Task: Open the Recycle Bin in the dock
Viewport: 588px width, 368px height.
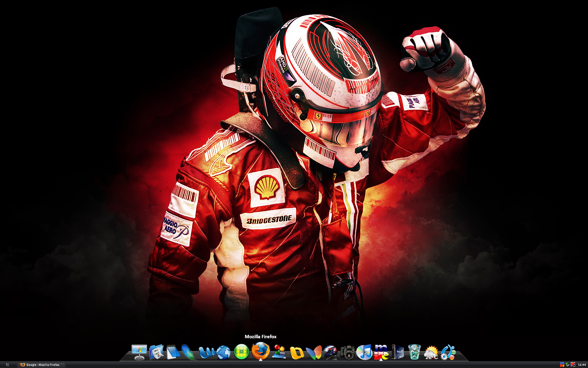Action: point(414,352)
